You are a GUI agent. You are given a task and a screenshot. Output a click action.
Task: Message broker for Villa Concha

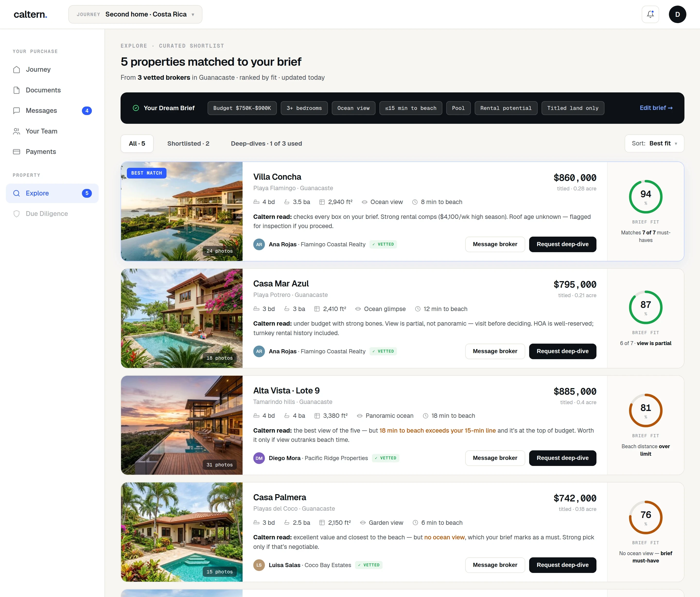coord(495,244)
